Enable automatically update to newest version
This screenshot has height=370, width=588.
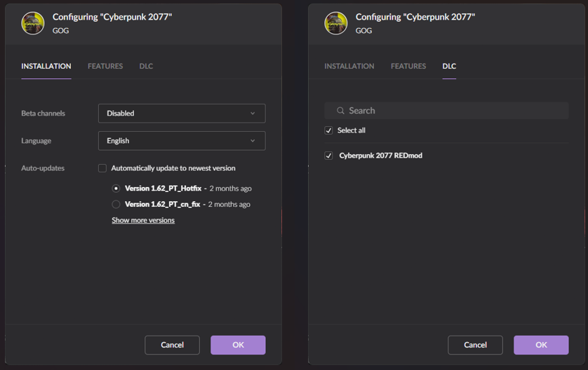coord(102,168)
